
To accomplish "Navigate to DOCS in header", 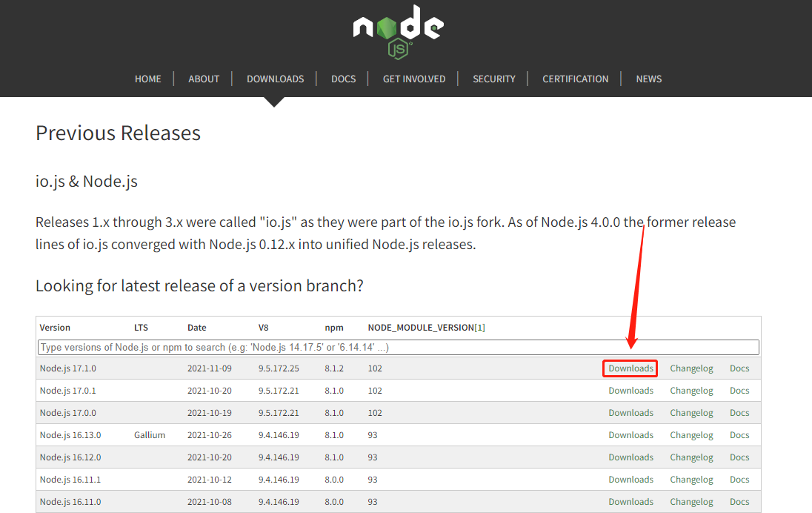I will coord(343,79).
